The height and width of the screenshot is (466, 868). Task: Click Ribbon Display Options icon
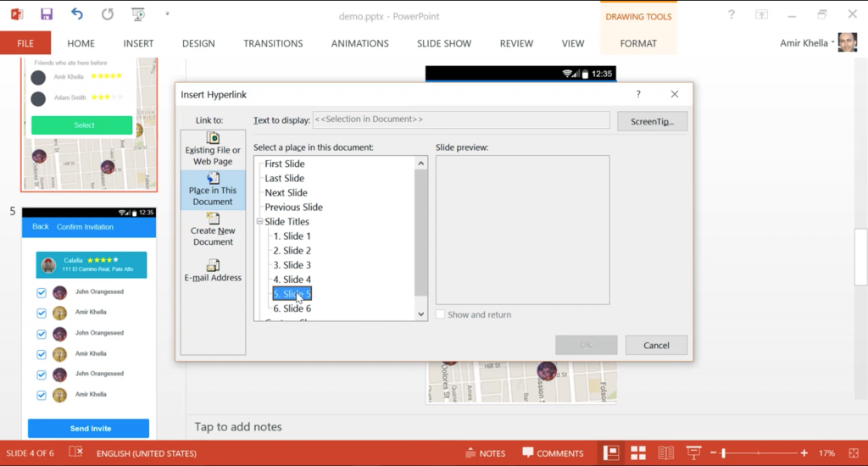[x=762, y=15]
